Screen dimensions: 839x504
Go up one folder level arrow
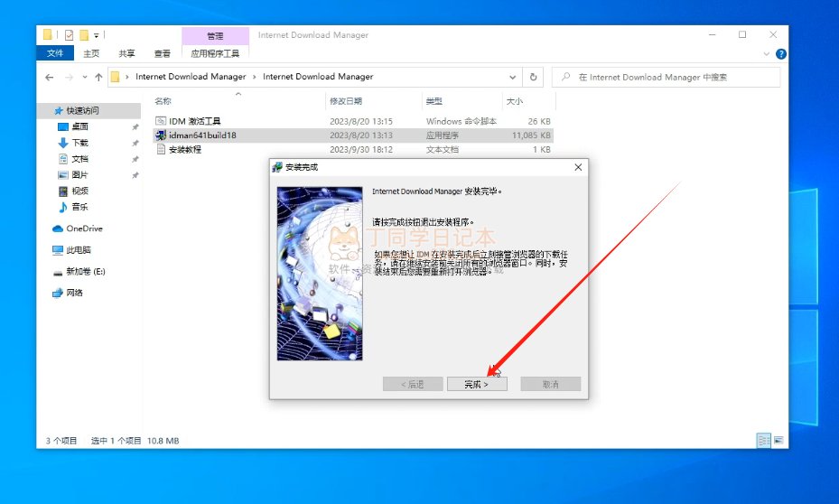click(98, 77)
